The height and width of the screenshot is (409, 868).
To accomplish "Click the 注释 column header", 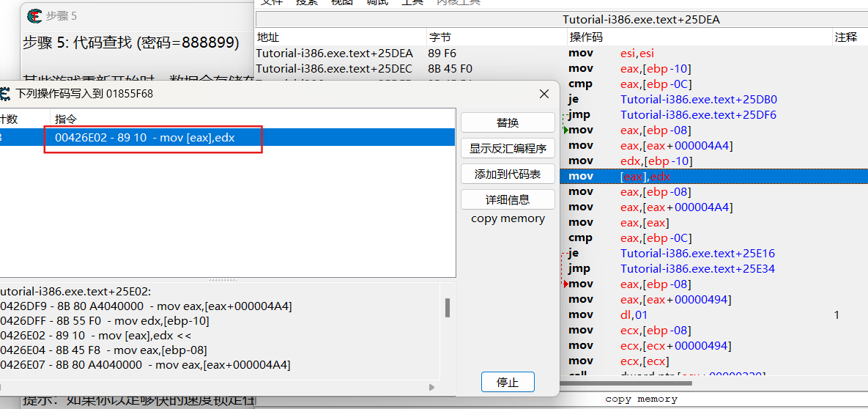I will click(845, 37).
